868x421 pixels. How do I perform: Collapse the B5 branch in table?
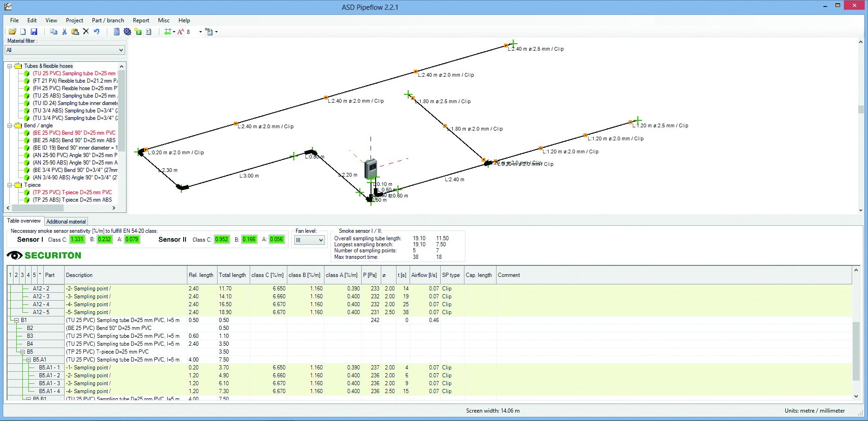pyautogui.click(x=22, y=352)
